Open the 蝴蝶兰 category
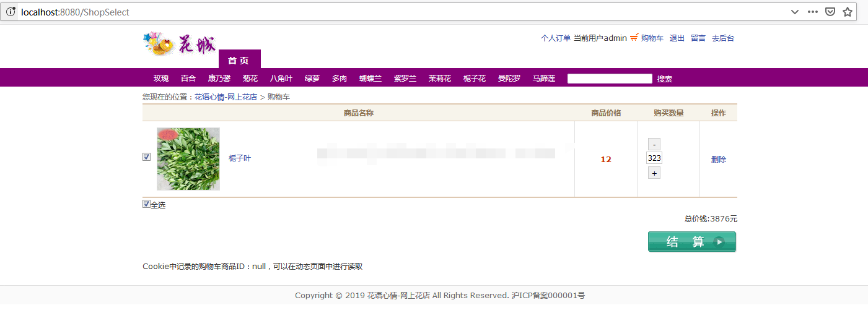868x313 pixels. click(x=370, y=79)
